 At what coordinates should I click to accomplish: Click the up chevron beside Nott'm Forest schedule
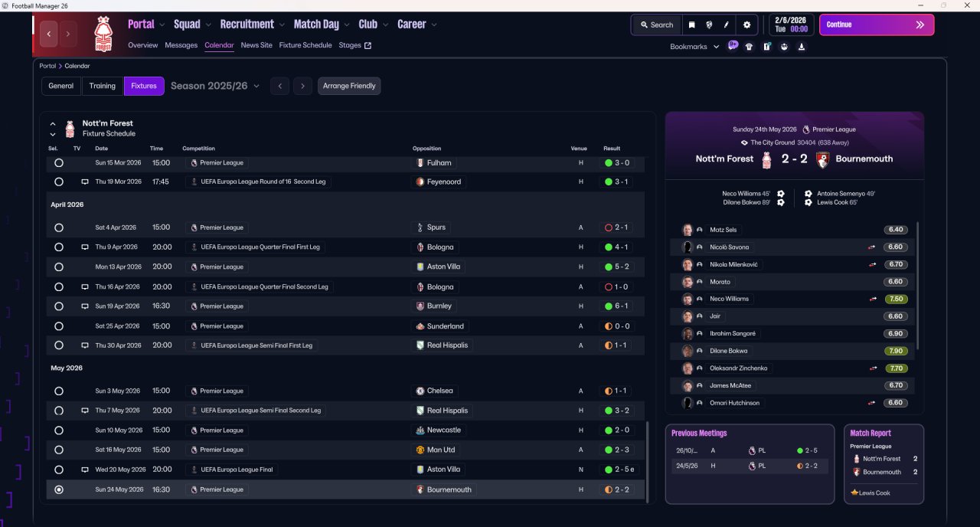pos(53,123)
